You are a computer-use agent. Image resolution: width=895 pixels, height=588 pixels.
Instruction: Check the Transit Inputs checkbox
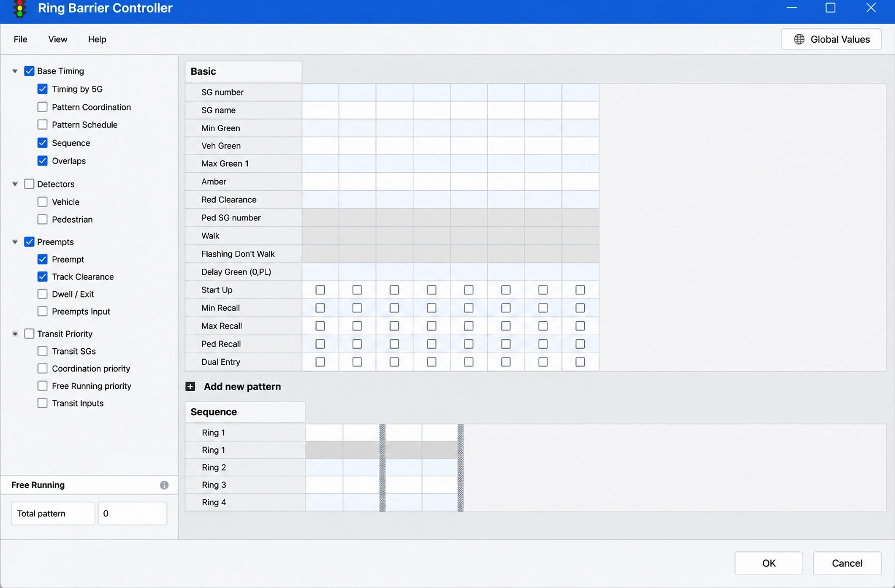[x=42, y=403]
